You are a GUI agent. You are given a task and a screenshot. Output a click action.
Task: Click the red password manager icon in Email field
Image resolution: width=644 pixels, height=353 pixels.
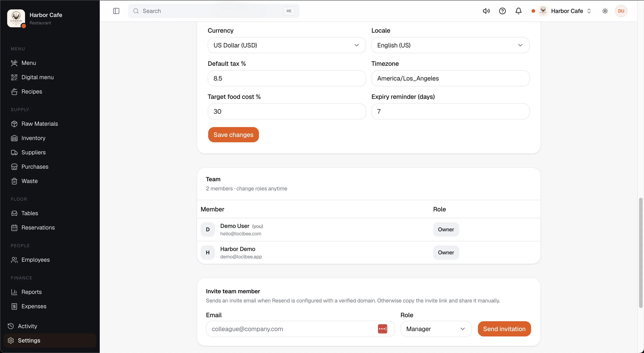coord(383,329)
